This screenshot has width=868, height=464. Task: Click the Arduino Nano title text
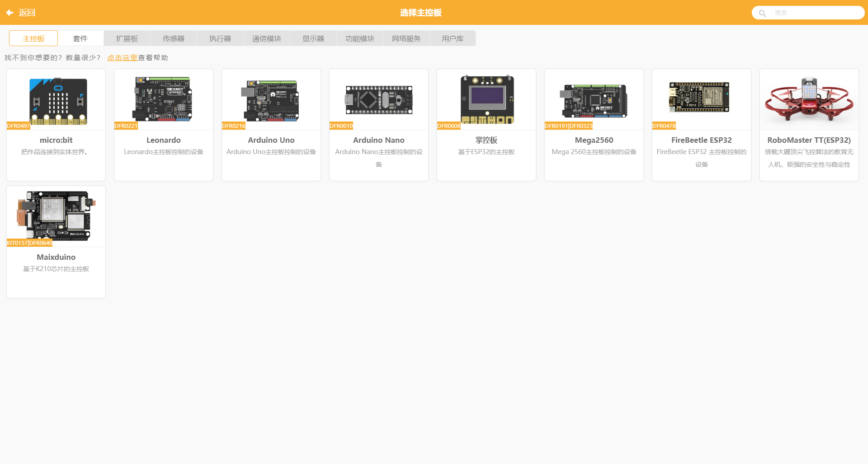pyautogui.click(x=379, y=140)
